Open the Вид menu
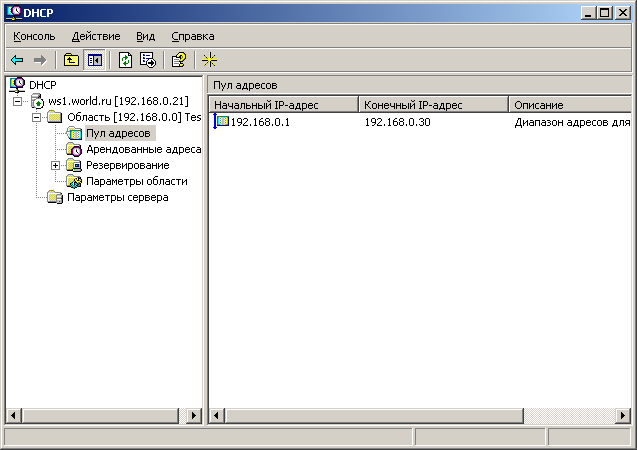Viewport: 637px width, 450px height. point(145,36)
